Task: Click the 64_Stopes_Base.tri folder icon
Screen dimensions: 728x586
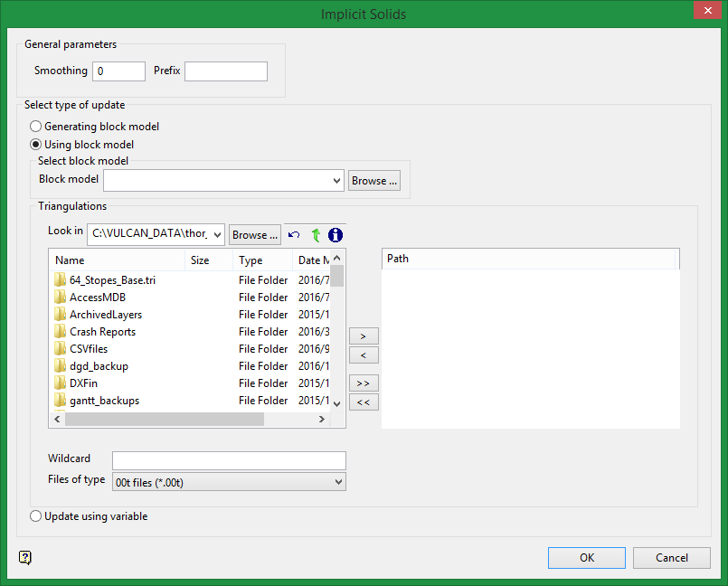Action: (x=61, y=280)
